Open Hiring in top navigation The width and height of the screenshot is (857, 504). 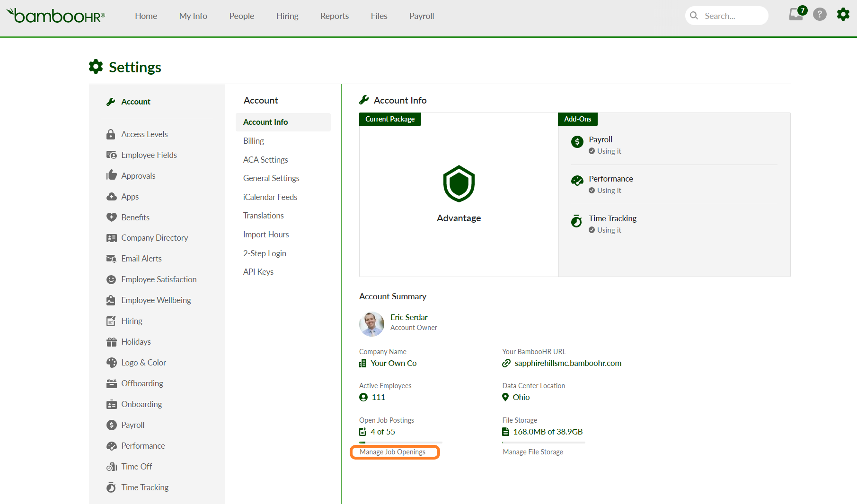pyautogui.click(x=287, y=16)
